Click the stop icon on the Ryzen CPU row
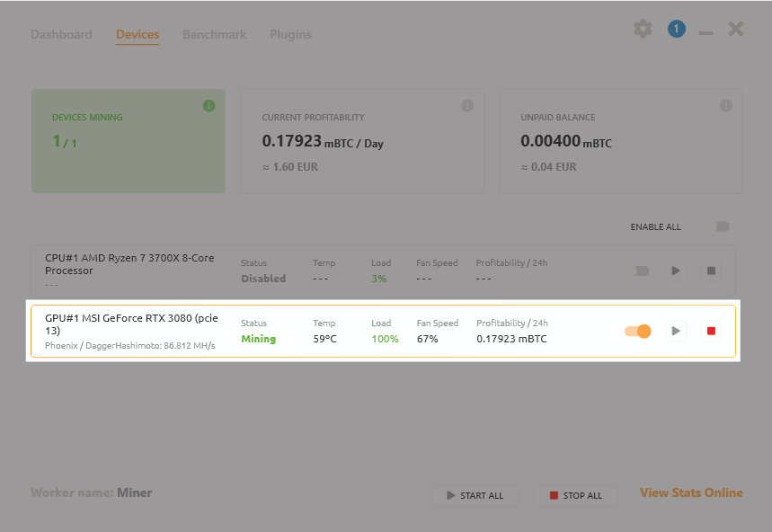The image size is (772, 532). click(711, 270)
